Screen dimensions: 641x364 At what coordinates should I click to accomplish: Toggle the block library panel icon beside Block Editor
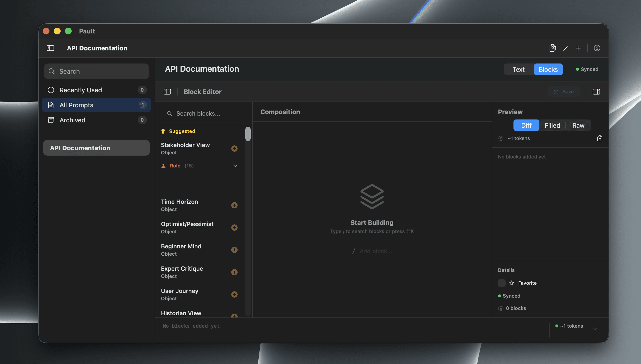tap(167, 92)
